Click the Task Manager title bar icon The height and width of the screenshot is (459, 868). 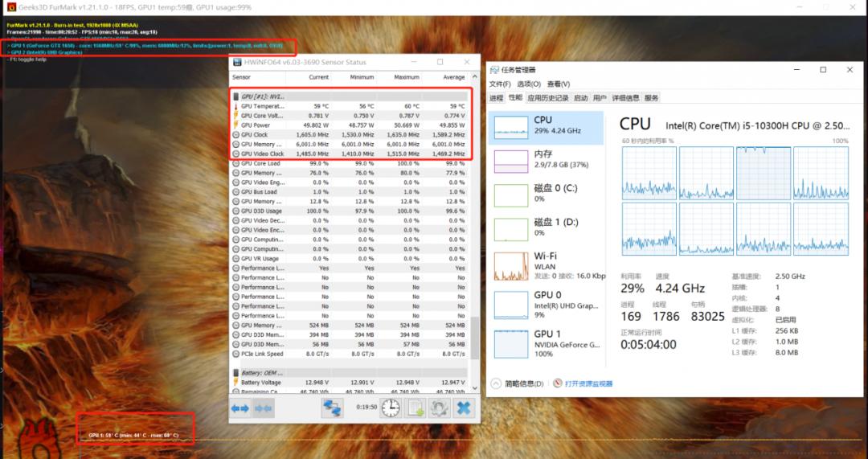click(493, 70)
